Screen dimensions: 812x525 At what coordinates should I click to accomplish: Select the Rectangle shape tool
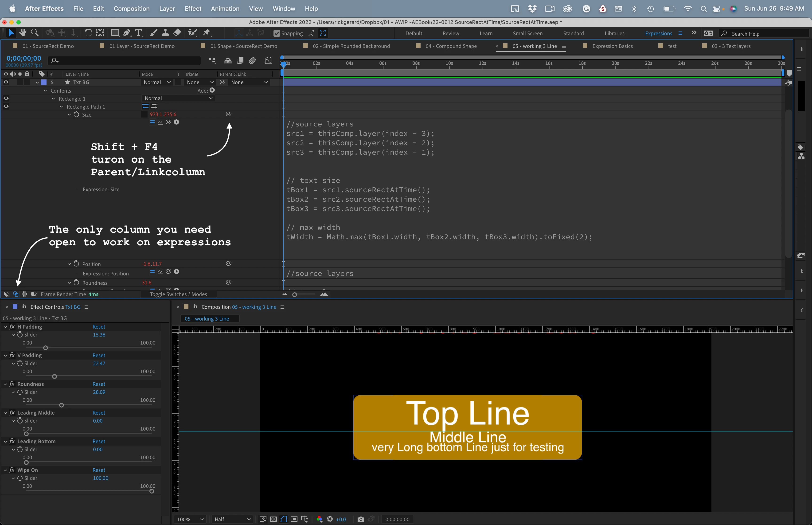115,33
